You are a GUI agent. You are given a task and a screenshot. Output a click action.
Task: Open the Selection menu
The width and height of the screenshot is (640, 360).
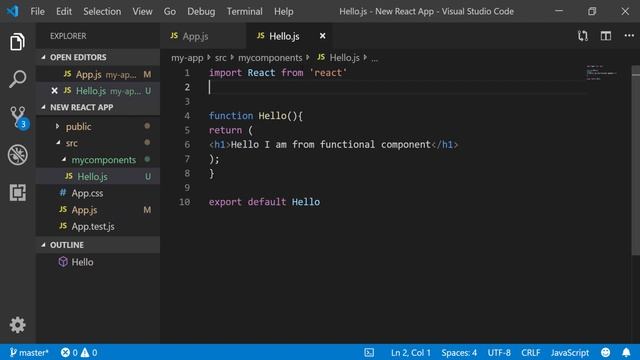(x=102, y=11)
